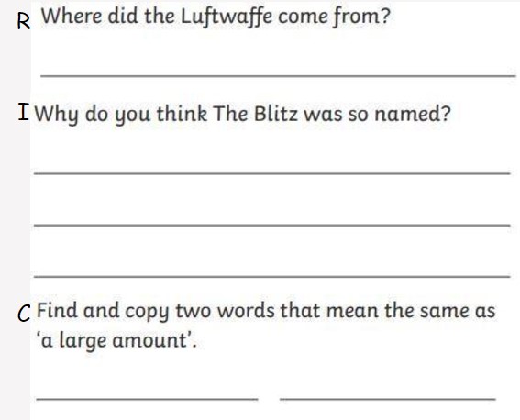
Task: Click the letter C label
Action: (x=24, y=314)
